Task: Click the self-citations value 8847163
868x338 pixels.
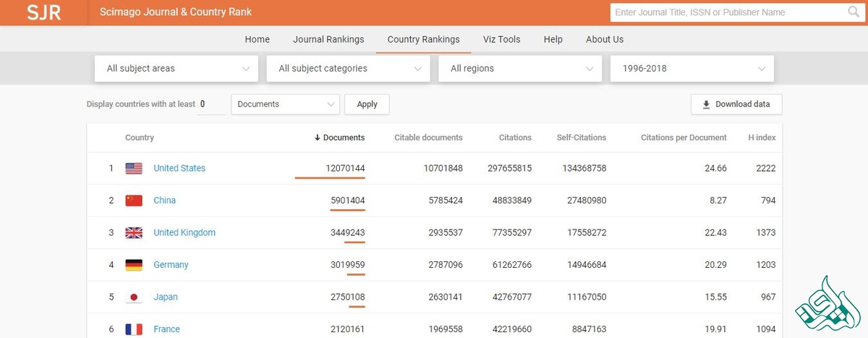Action: 588,329
